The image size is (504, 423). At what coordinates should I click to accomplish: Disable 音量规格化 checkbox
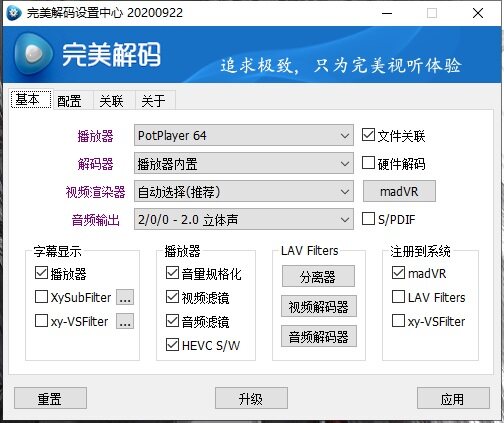tap(172, 273)
